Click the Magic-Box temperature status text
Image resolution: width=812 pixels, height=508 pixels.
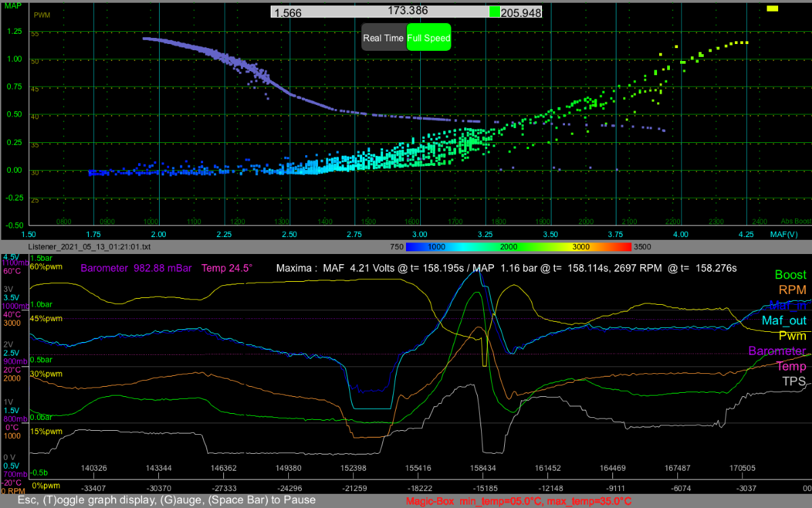(x=519, y=501)
